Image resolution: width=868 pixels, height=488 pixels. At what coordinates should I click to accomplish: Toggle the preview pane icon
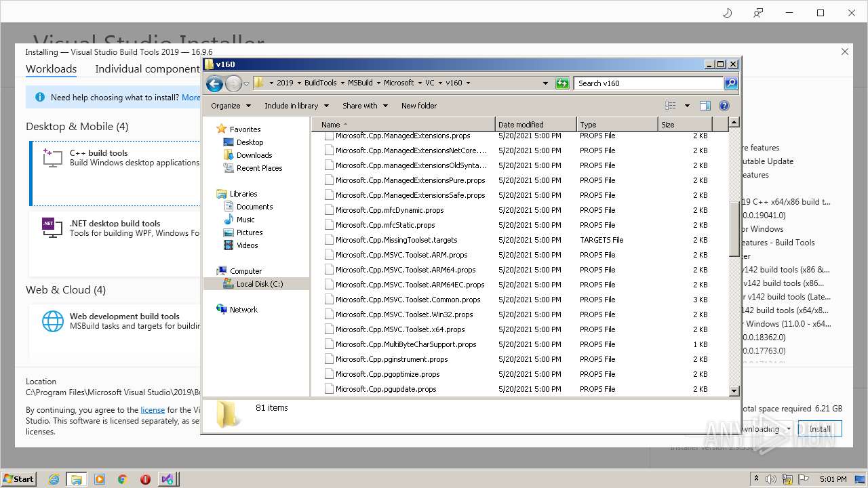(705, 106)
